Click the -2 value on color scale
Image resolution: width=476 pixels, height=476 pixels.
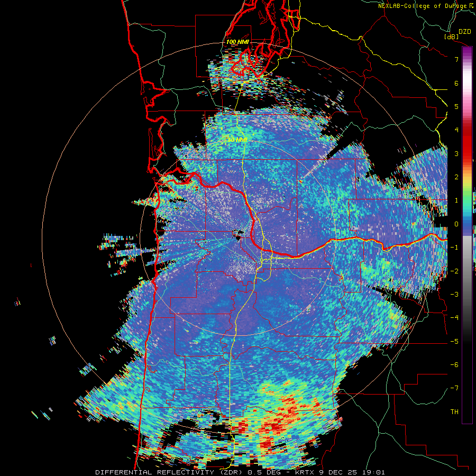tap(454, 271)
